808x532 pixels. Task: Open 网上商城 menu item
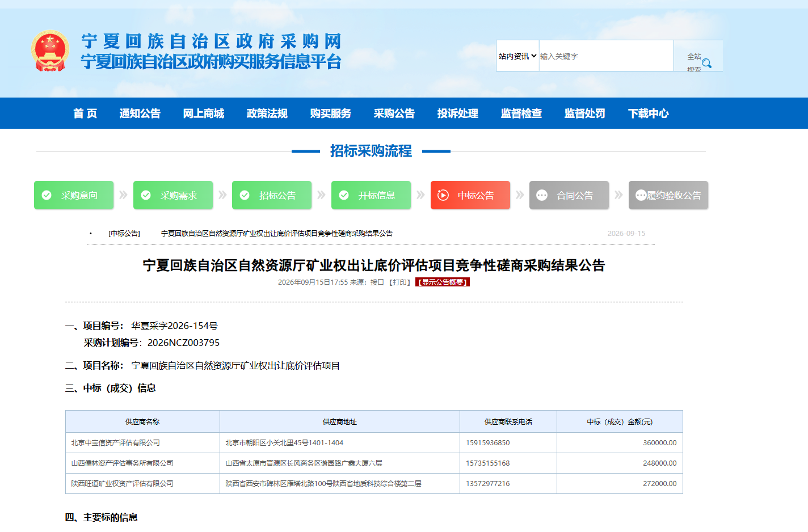click(x=204, y=113)
